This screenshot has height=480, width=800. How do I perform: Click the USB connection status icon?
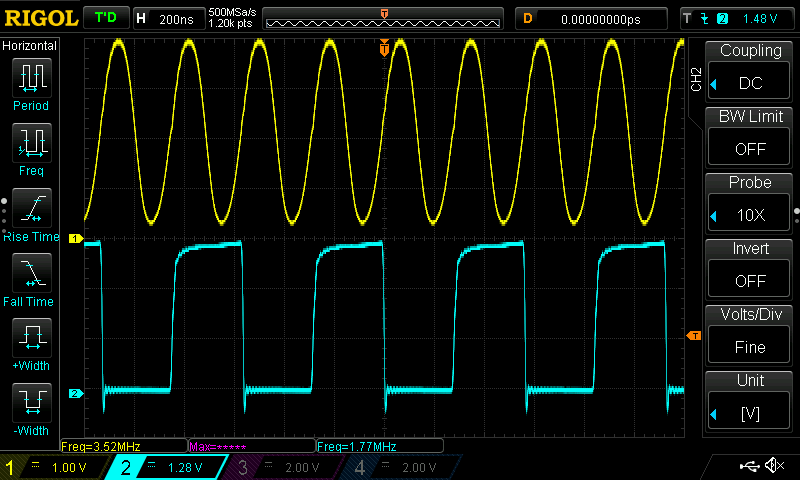coord(749,466)
